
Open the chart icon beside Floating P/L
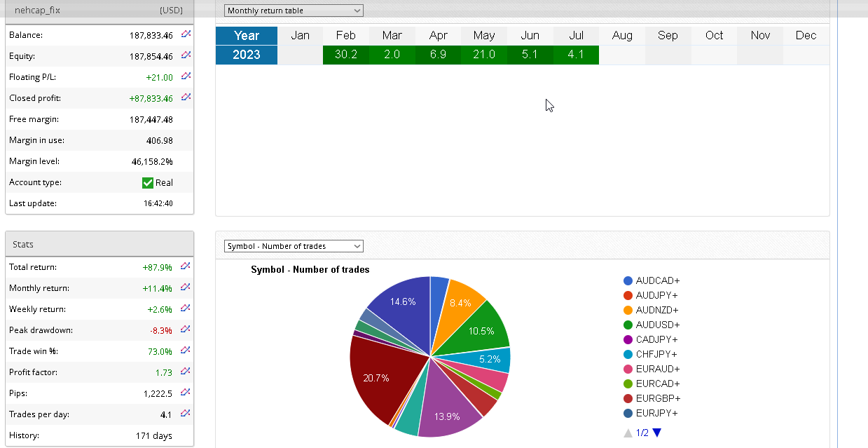[x=186, y=76]
